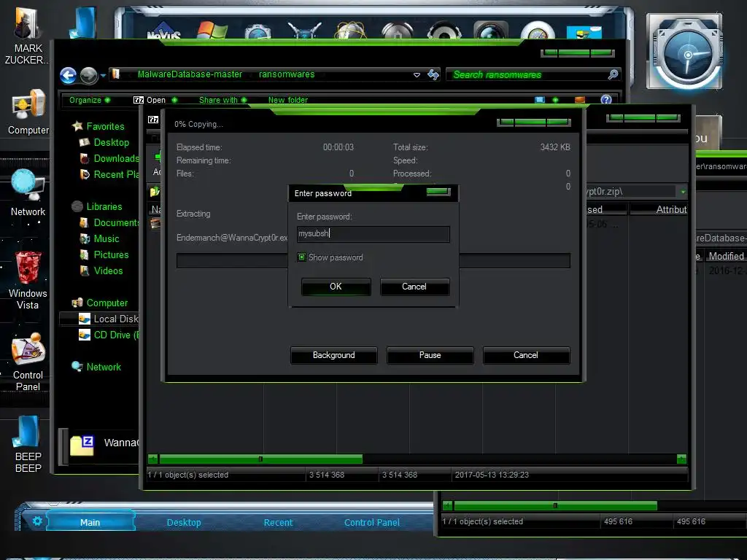
Task: Open Explorer help question mark icon
Action: [x=606, y=99]
